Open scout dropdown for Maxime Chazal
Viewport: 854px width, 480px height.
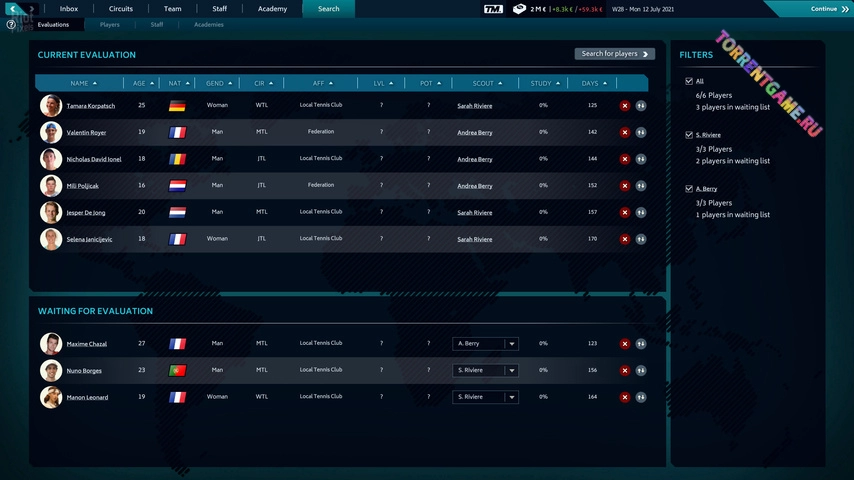tap(511, 344)
